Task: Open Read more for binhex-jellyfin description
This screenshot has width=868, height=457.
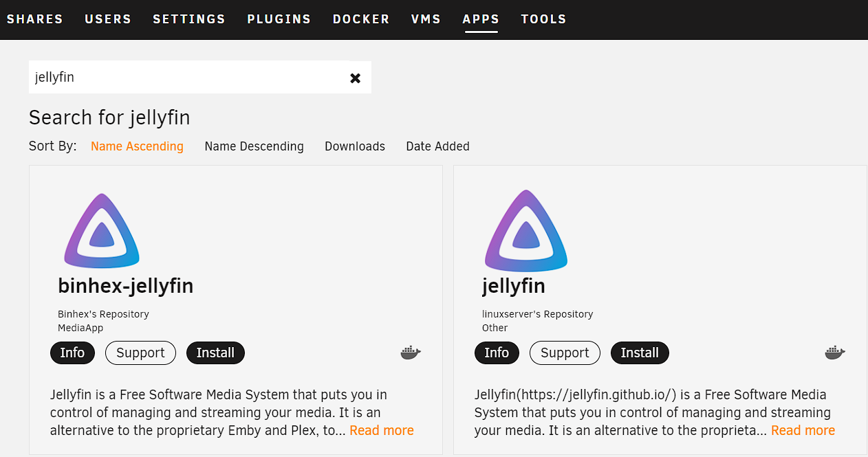Action: [381, 430]
